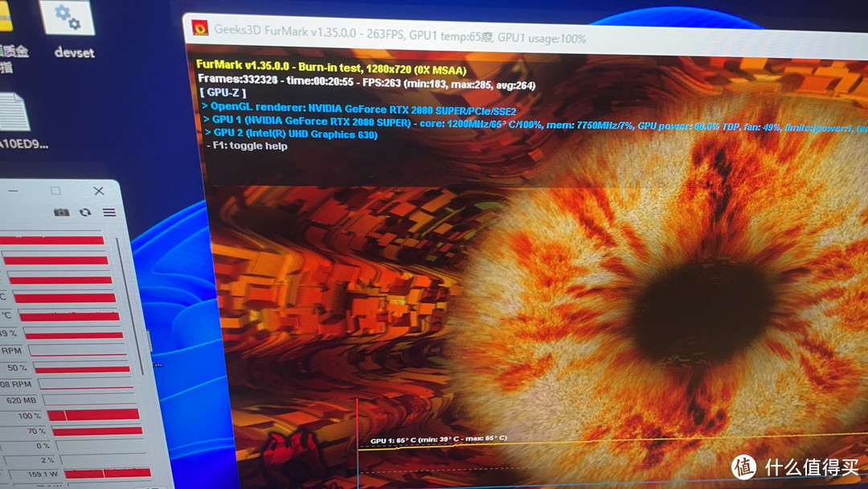Click the '0 %' sensor value in GPU-Z
Viewport: 868px width, 489px height.
click(x=43, y=446)
